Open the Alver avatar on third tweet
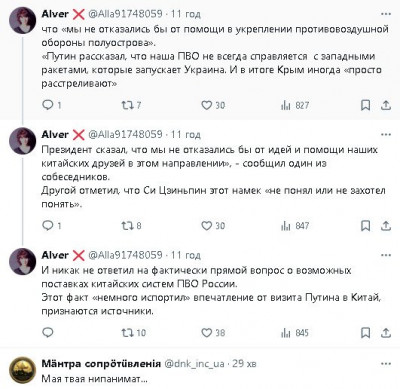The width and height of the screenshot is (400, 389). coord(22,262)
